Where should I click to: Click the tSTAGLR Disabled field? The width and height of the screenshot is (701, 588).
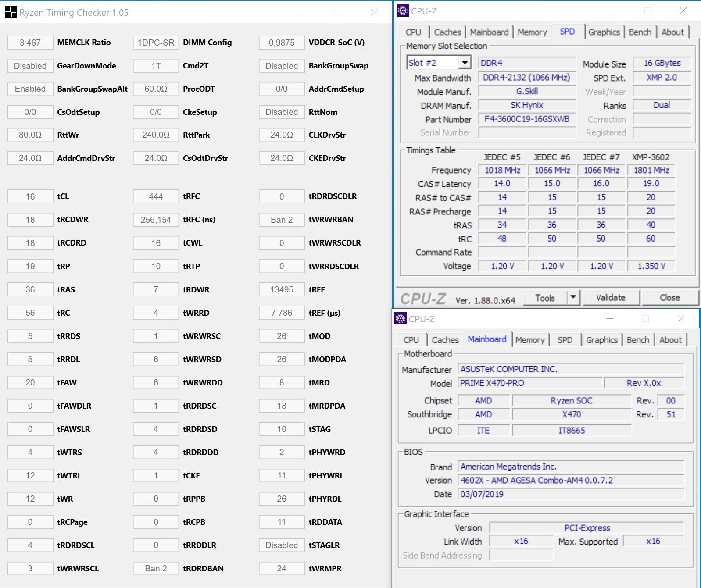tap(282, 545)
